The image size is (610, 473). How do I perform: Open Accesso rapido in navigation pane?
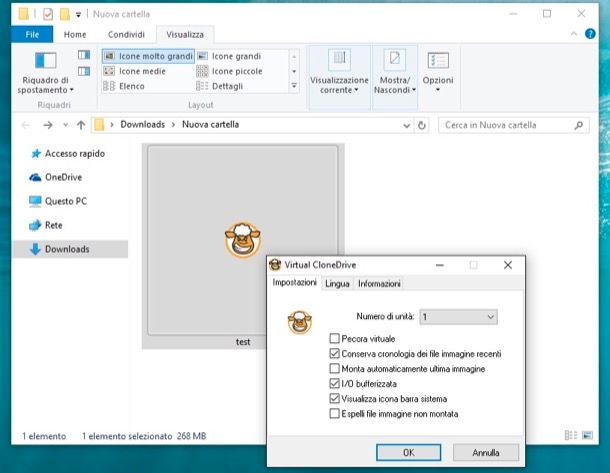[68, 153]
